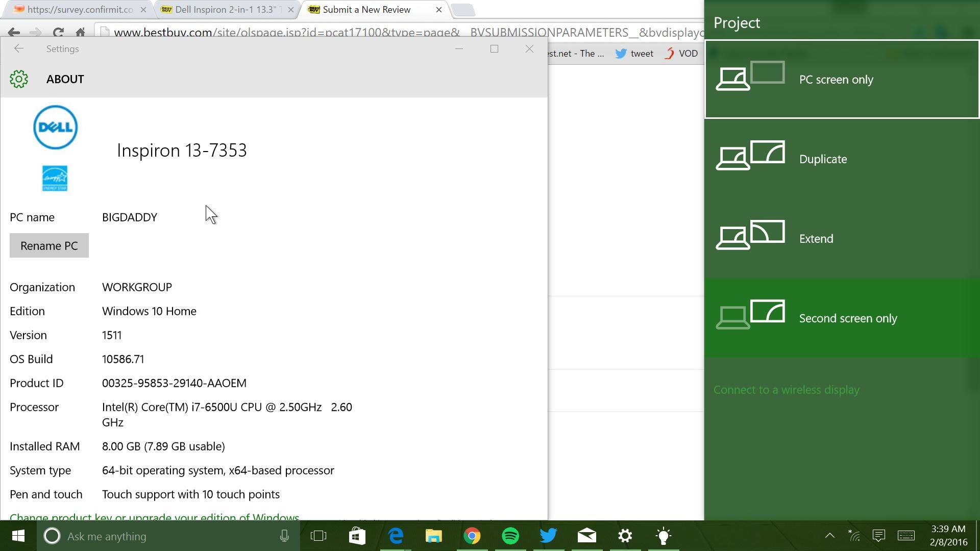This screenshot has height=551, width=980.
Task: Open Spotify from the taskbar
Action: pyautogui.click(x=510, y=536)
